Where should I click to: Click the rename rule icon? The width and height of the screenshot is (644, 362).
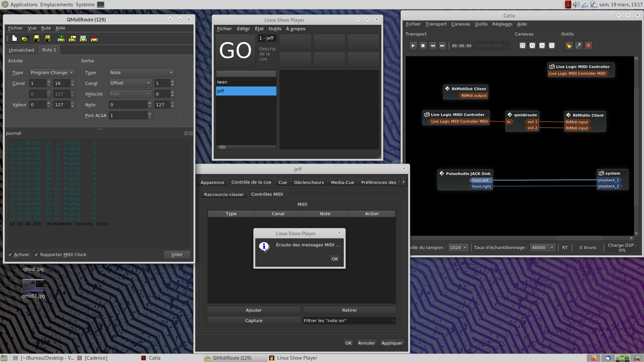click(x=83, y=39)
